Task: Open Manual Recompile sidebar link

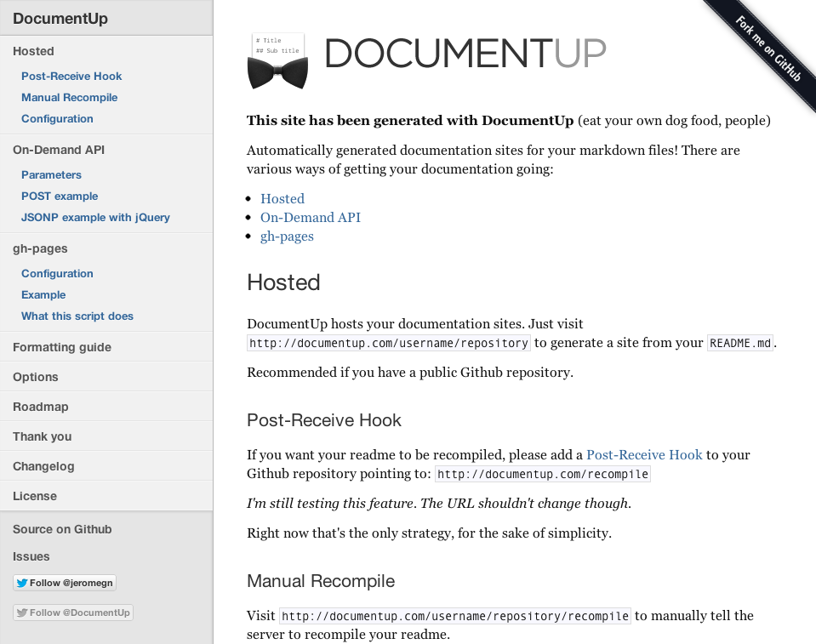Action: (x=69, y=97)
